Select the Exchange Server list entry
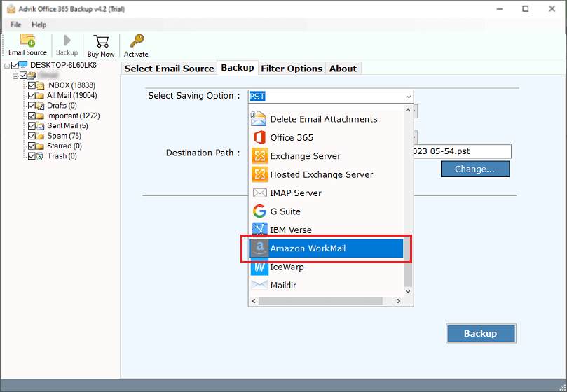Viewport: 567px width, 392px height. point(326,155)
